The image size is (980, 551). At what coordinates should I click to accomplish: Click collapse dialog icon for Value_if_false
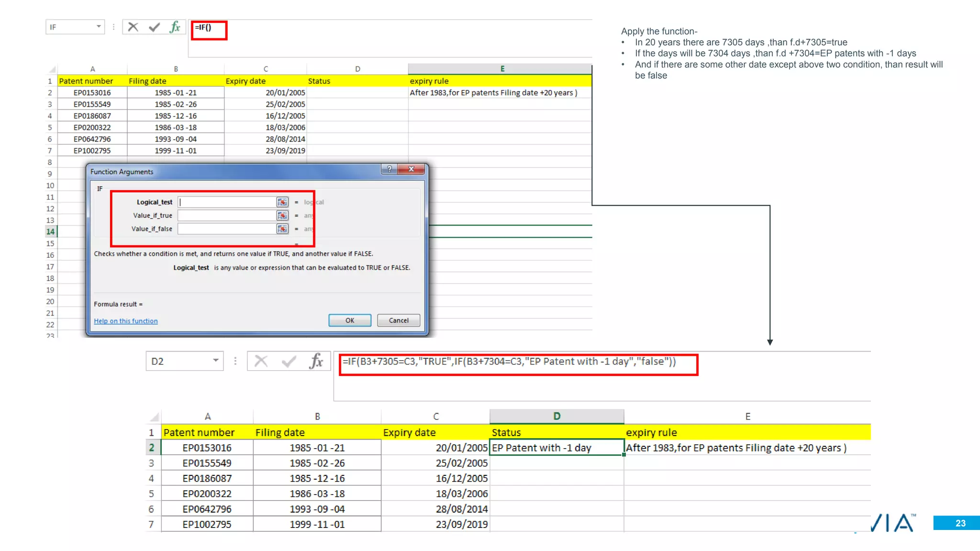point(282,229)
